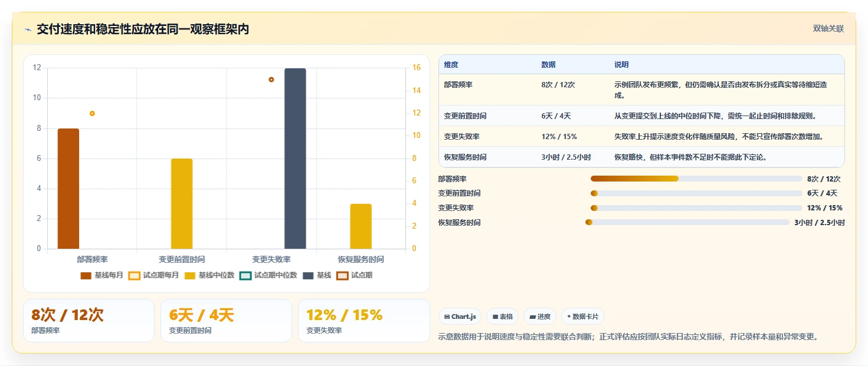Click the 双轴关联 badge in the header
This screenshot has height=366, width=868.
(x=828, y=29)
